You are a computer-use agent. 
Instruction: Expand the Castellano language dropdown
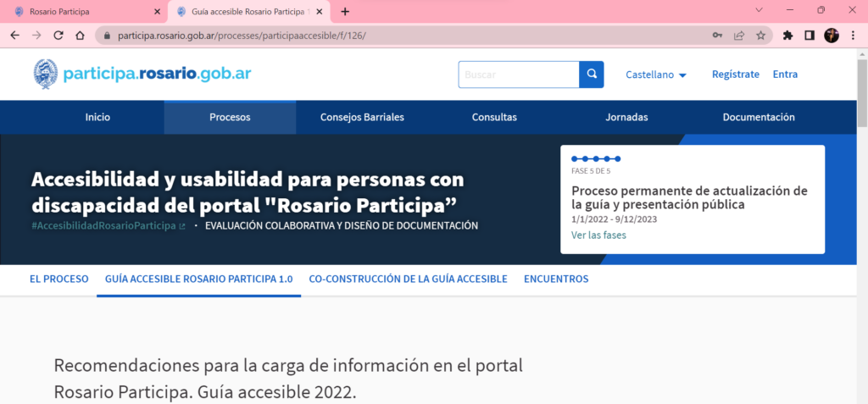656,75
